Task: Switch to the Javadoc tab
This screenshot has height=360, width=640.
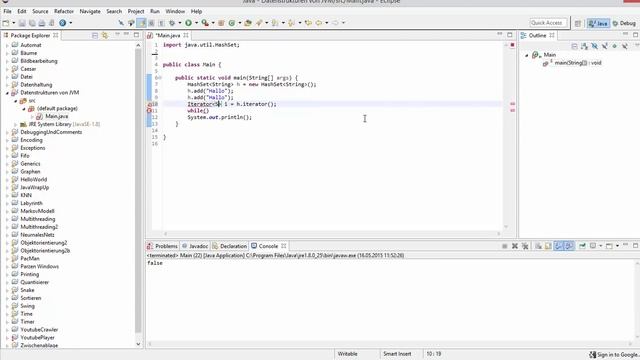Action: pyautogui.click(x=195, y=246)
